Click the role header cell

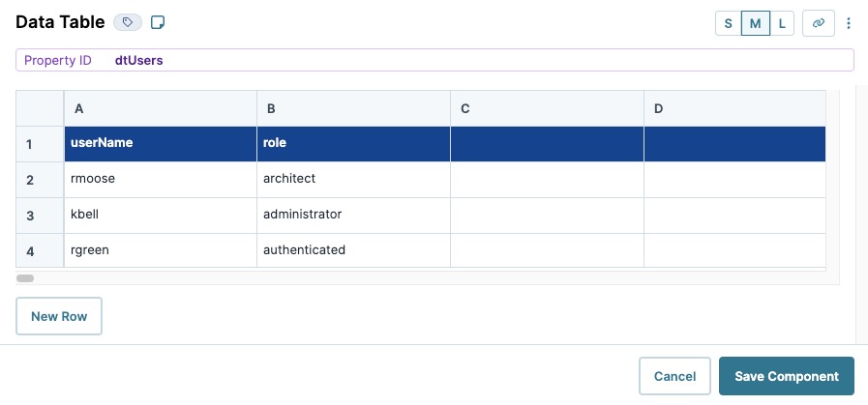coord(354,144)
